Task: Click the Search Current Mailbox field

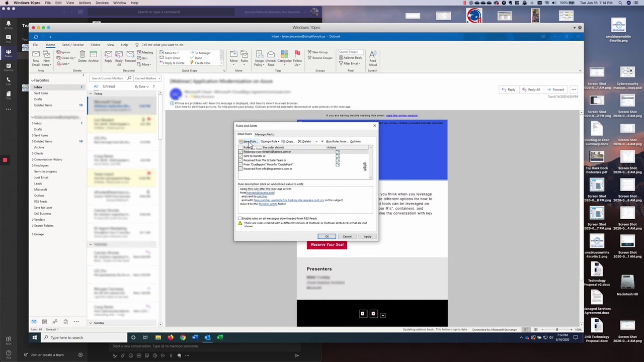Action: pyautogui.click(x=111, y=78)
